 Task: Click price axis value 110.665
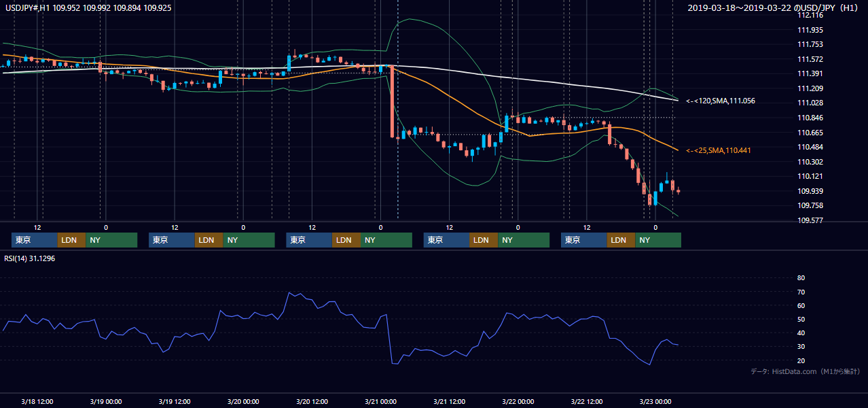tap(810, 133)
